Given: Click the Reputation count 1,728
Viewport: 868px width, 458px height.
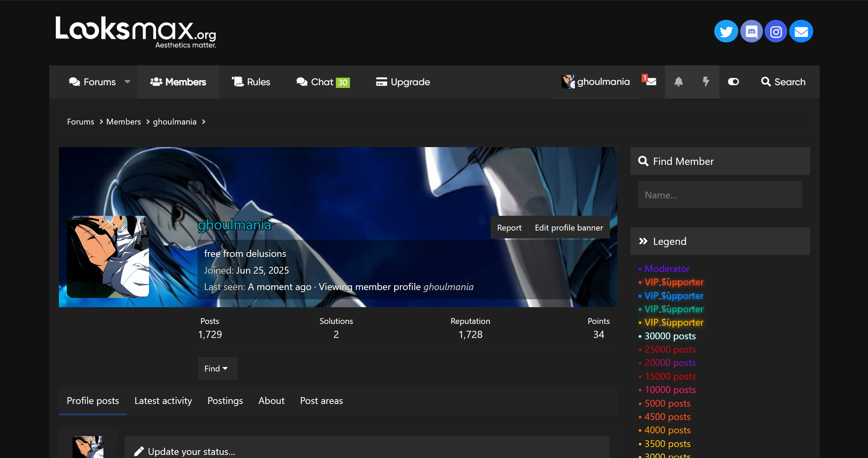Looking at the screenshot, I should 470,335.
